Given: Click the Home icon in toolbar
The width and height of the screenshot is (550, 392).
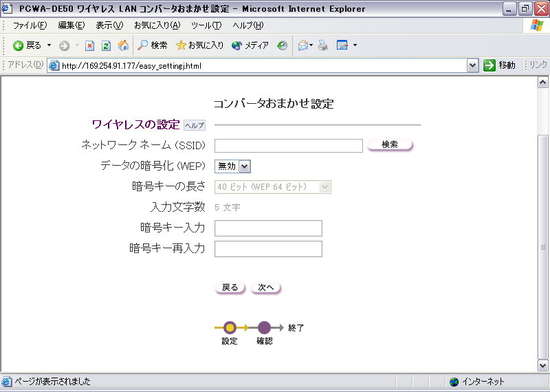Looking at the screenshot, I should (123, 45).
